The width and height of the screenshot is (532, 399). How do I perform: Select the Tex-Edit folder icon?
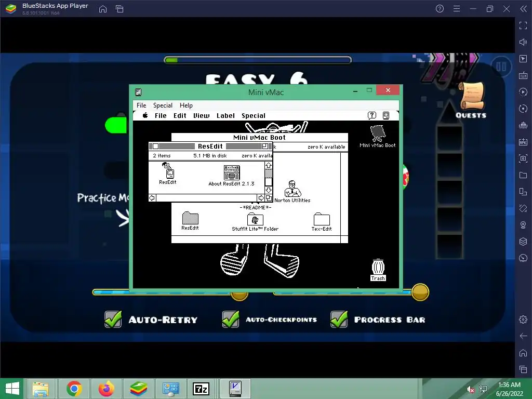tap(322, 219)
